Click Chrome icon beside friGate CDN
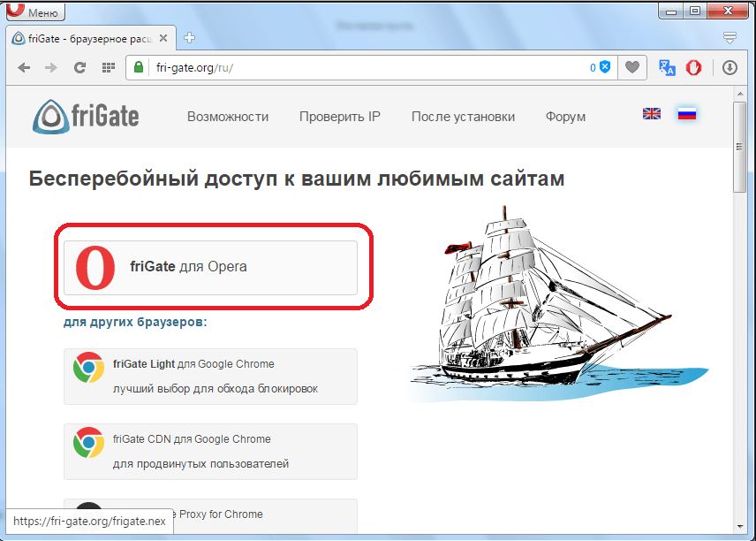The height and width of the screenshot is (541, 756). (88, 443)
